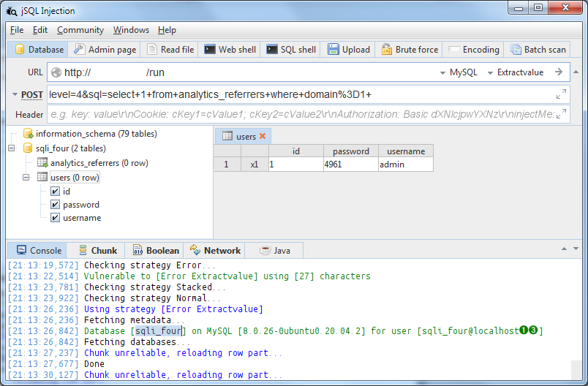Screen dimensions: 588x386
Task: Select sqli_four database icon
Action: [28, 148]
